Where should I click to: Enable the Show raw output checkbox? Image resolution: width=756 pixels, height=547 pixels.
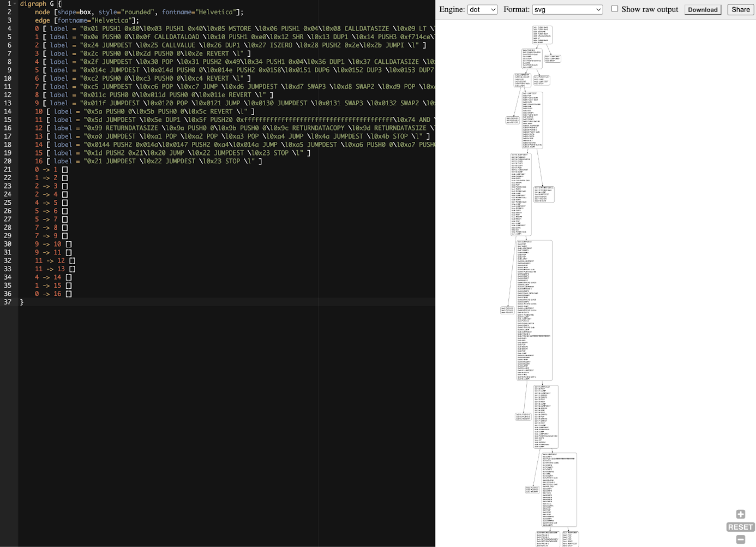615,9
